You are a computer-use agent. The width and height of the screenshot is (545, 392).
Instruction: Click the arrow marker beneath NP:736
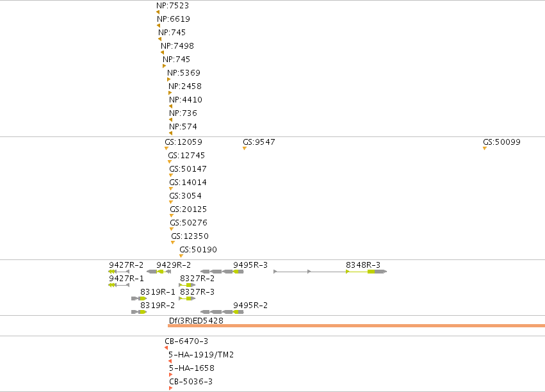point(170,120)
